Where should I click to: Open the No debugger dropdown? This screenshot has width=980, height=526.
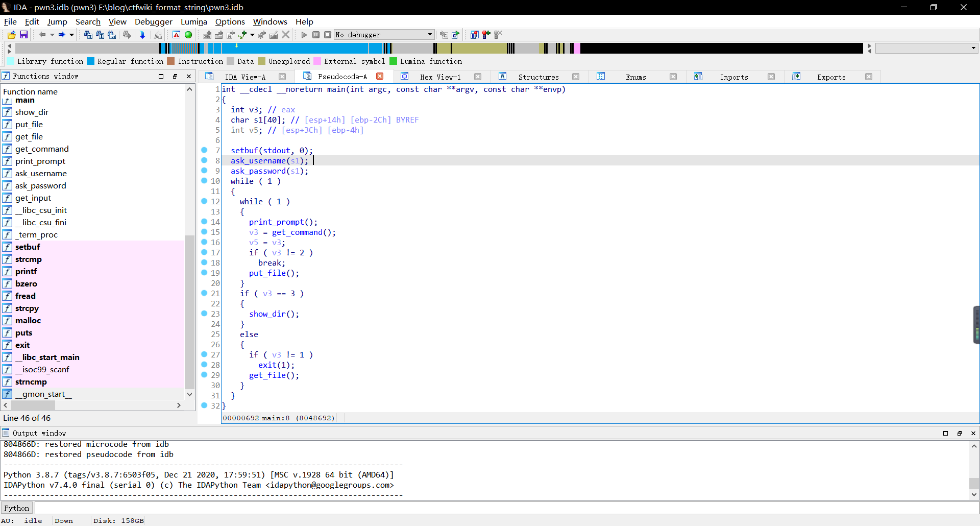tap(384, 35)
